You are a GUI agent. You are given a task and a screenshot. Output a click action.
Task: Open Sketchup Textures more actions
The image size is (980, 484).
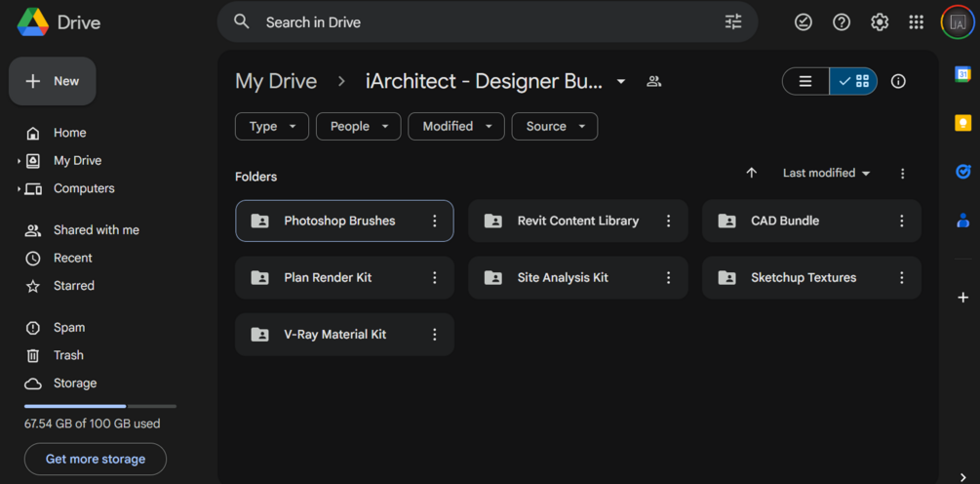tap(901, 278)
